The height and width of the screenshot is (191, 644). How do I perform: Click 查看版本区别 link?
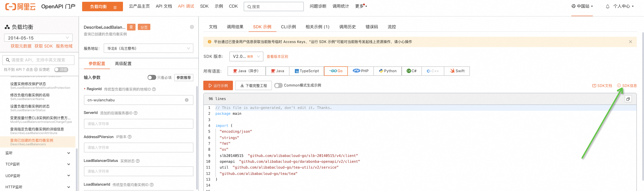point(277,57)
